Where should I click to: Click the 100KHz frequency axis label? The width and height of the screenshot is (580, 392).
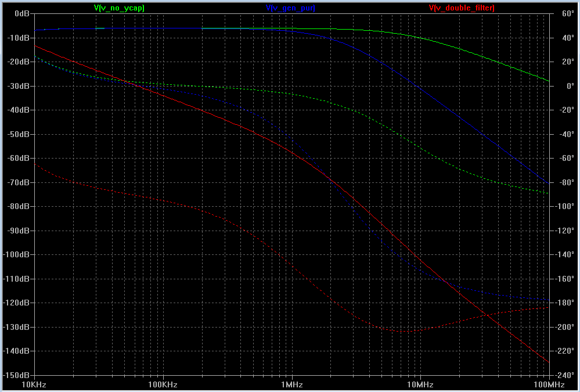pyautogui.click(x=163, y=385)
